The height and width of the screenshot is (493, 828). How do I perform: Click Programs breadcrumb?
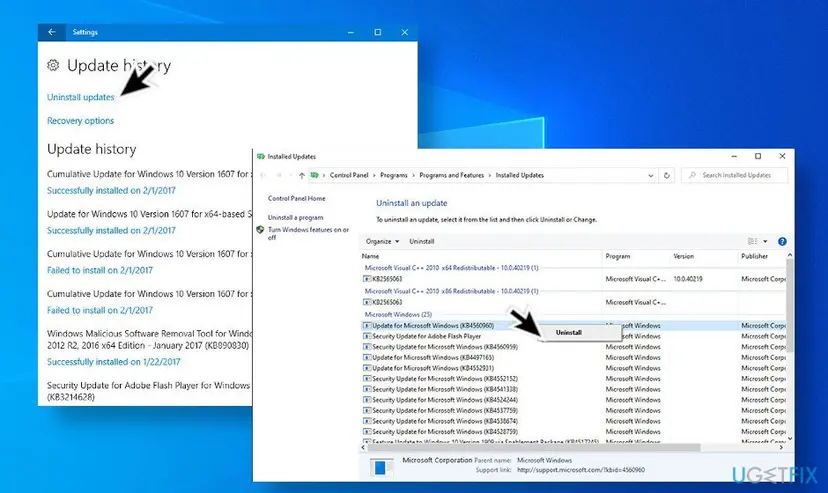coord(394,175)
